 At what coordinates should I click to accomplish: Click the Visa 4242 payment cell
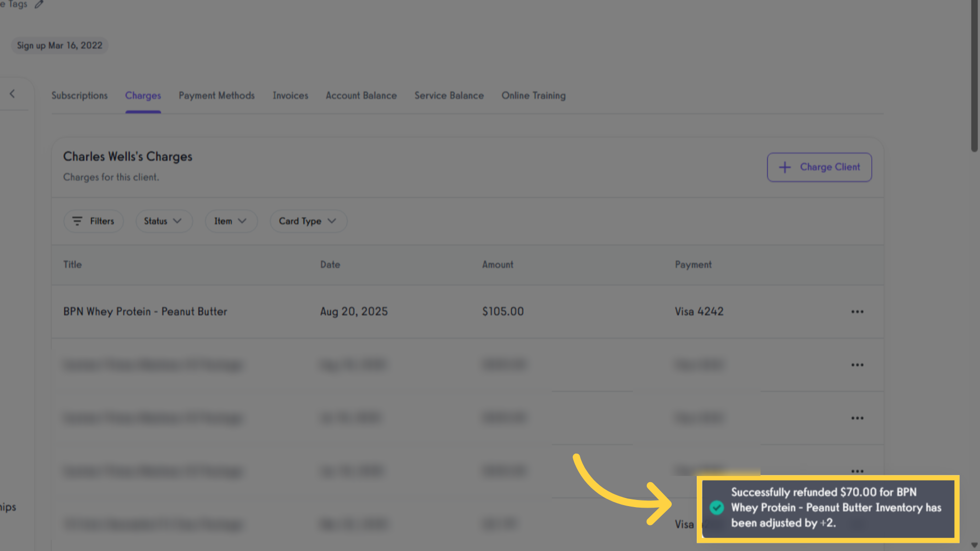[x=699, y=312]
